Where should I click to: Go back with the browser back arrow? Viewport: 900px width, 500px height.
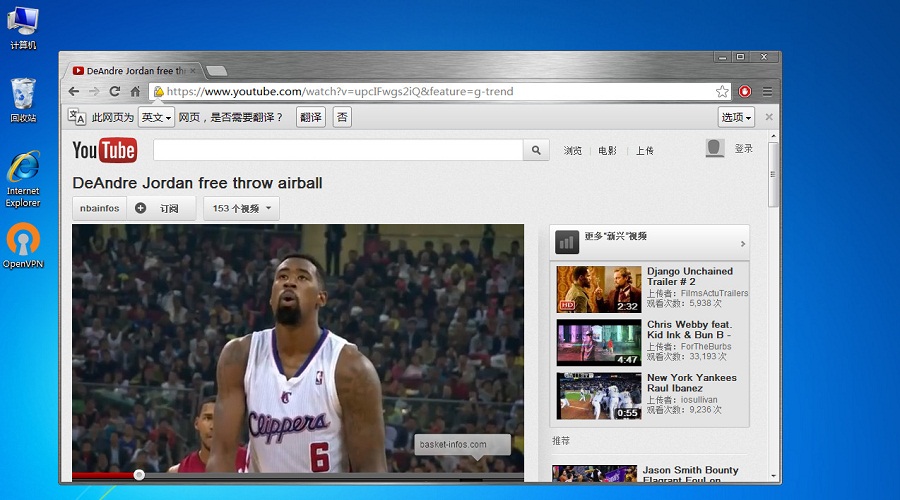click(x=73, y=91)
